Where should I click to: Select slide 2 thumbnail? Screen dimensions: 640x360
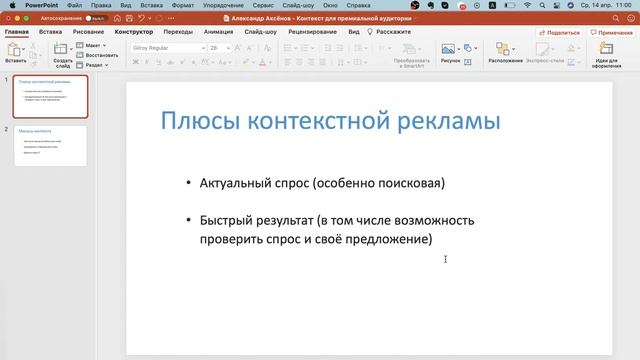[x=50, y=146]
